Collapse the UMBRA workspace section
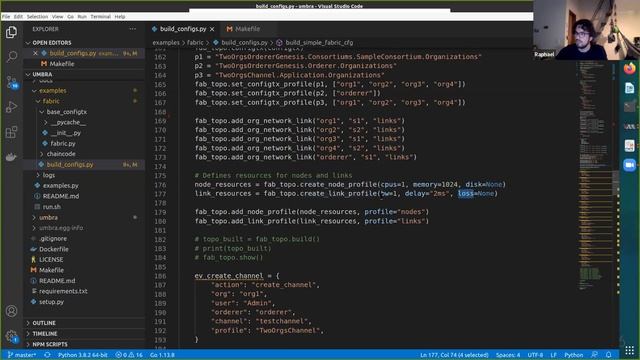 42,75
